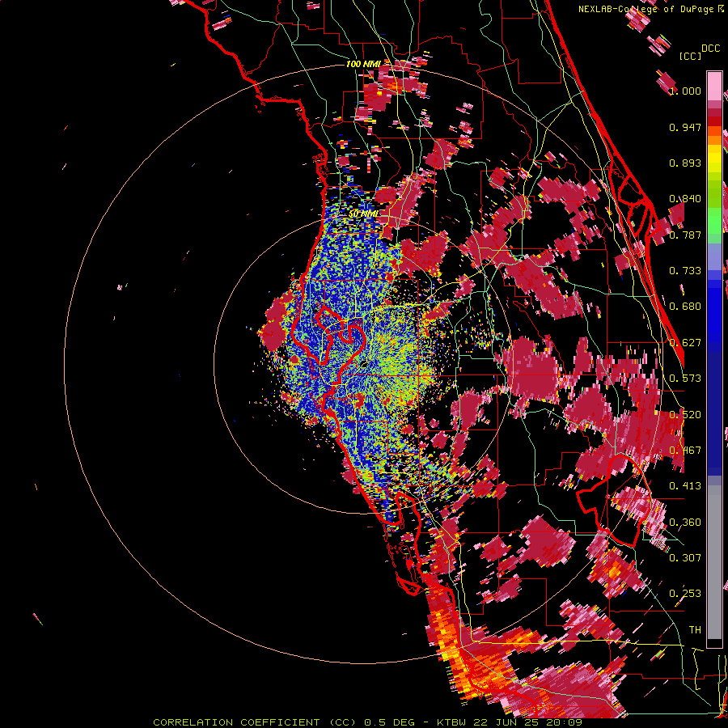
Task: Click the 100 NMI range ring label
Action: [x=363, y=64]
